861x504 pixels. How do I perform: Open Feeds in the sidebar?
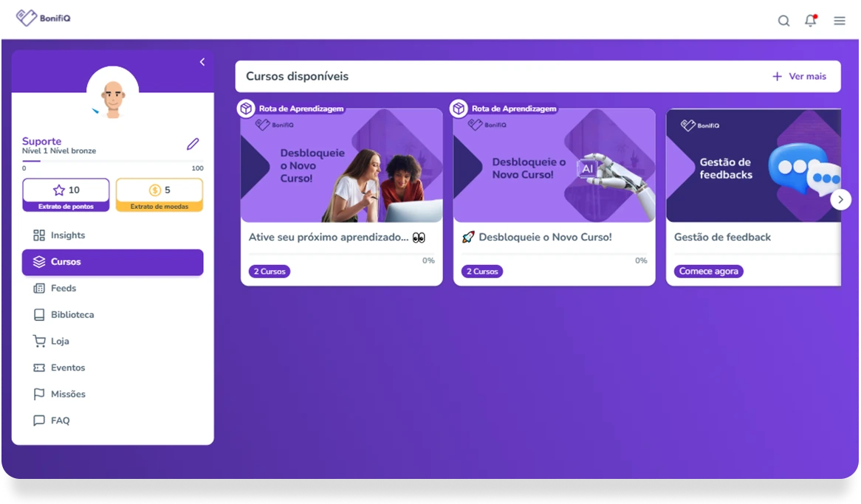click(x=112, y=289)
